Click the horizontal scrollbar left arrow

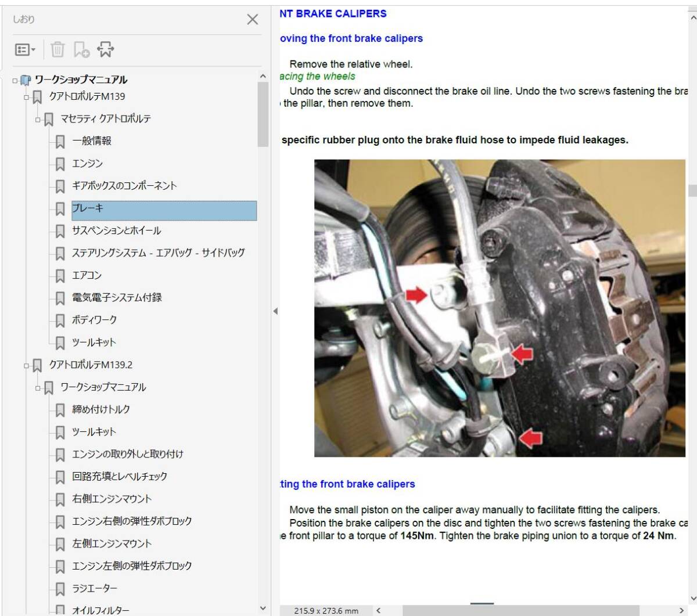[x=379, y=610]
